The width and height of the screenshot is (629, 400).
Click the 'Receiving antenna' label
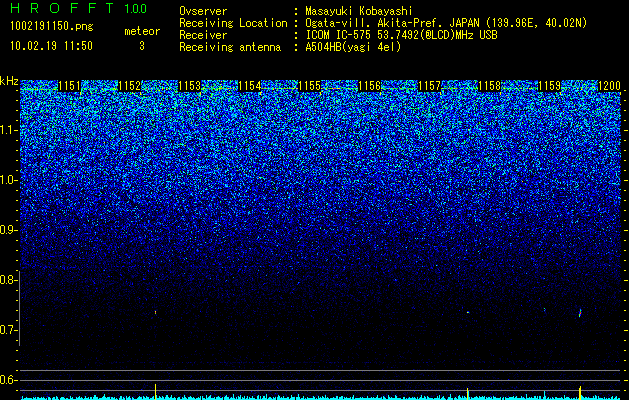(230, 47)
